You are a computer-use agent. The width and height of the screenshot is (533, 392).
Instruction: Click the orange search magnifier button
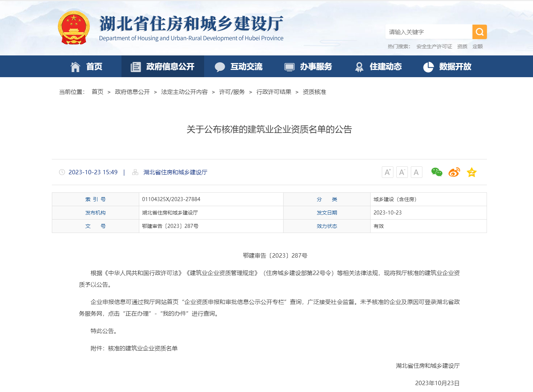tap(479, 32)
